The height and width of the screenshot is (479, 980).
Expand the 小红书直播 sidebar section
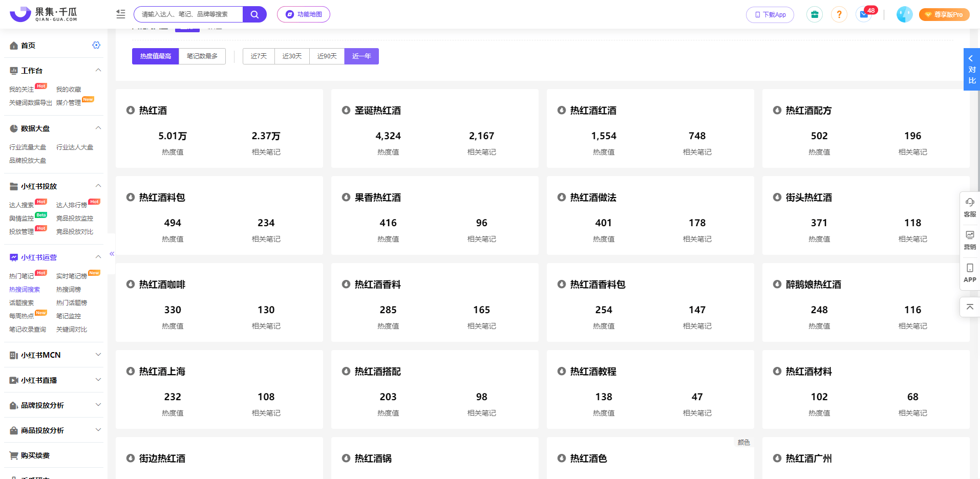click(x=98, y=380)
